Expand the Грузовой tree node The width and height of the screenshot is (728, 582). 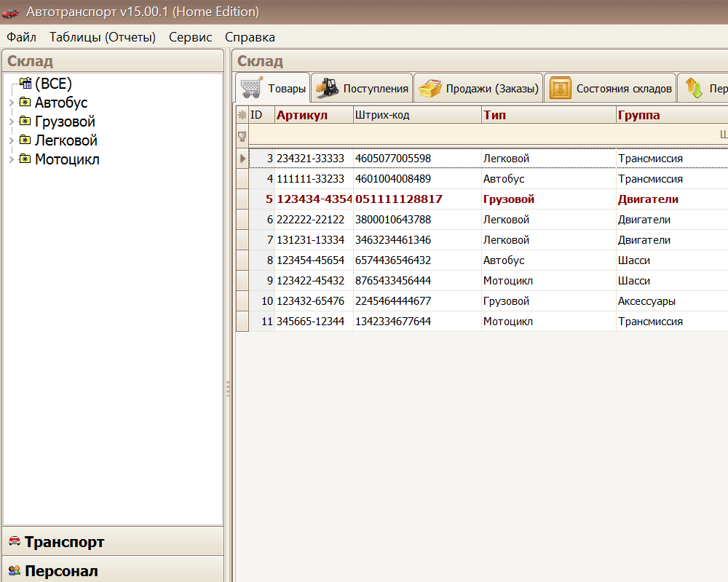pyautogui.click(x=12, y=121)
